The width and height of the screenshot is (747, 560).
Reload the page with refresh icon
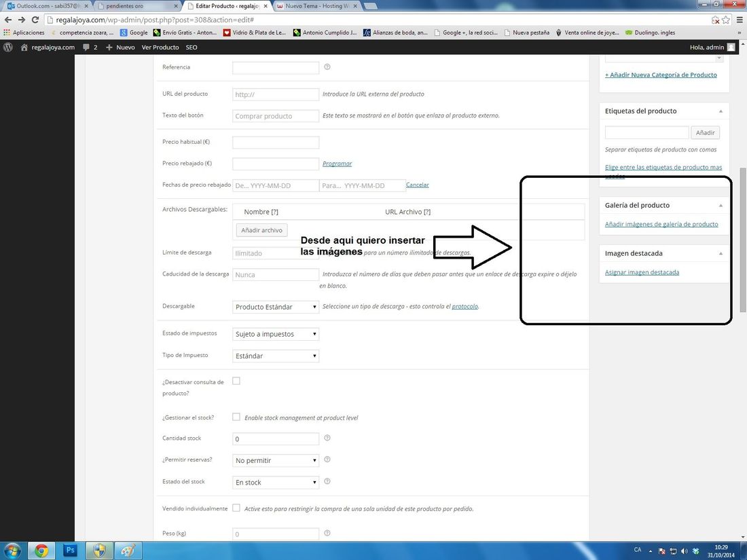tap(35, 20)
